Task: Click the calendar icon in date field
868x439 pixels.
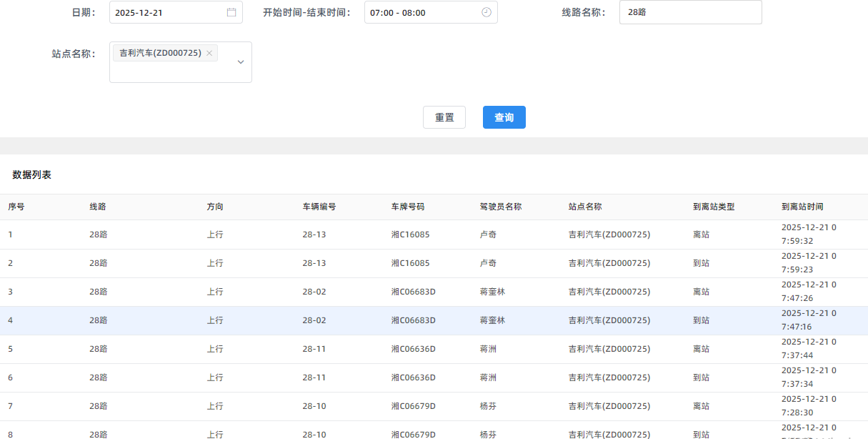Action: 231,13
